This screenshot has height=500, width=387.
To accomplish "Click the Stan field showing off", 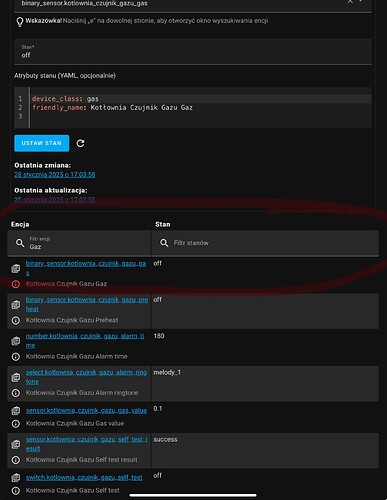I will pos(193,51).
